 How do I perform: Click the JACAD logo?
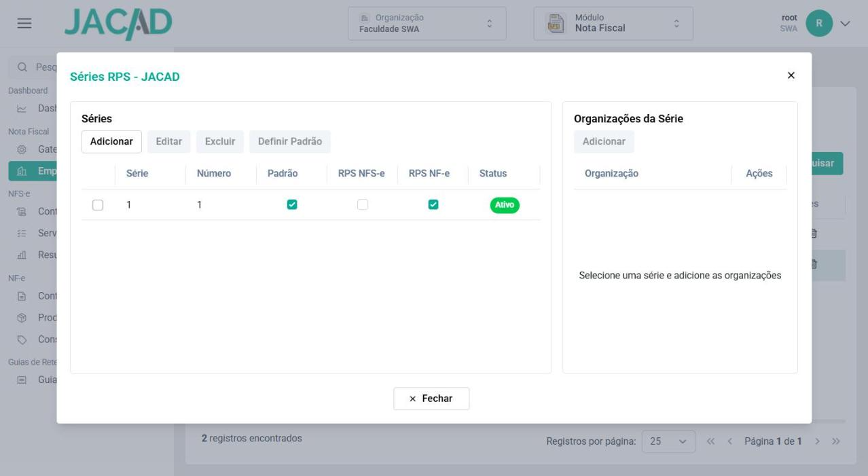coord(118,24)
